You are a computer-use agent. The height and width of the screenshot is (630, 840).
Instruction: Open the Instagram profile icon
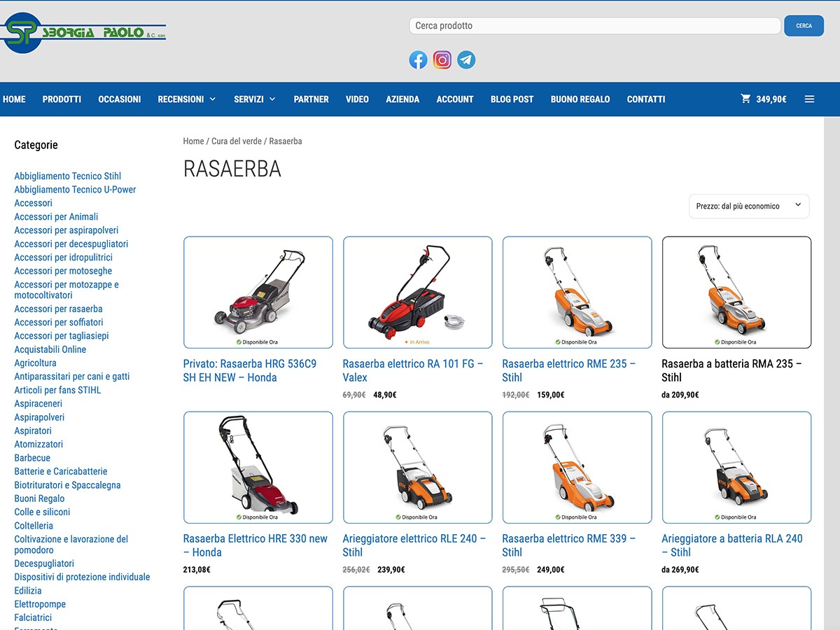point(442,60)
